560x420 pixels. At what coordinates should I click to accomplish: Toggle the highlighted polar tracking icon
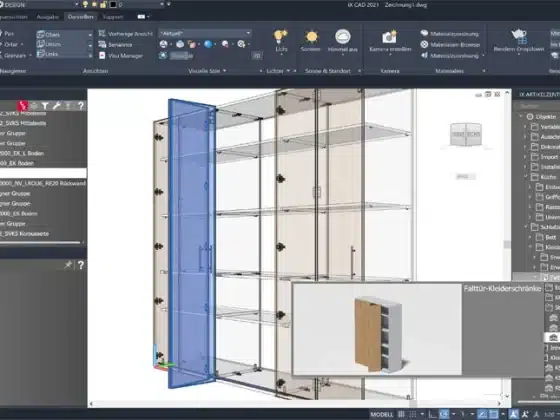(444, 414)
